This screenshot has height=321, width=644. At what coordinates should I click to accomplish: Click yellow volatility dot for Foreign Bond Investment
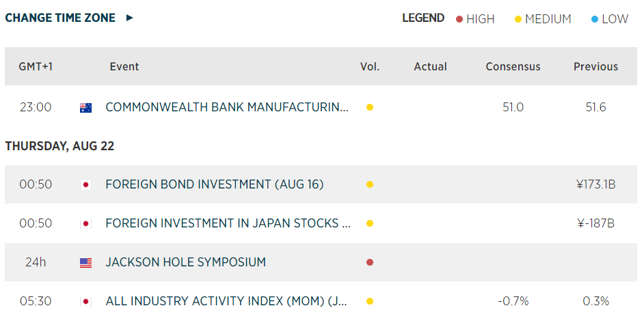pyautogui.click(x=370, y=184)
